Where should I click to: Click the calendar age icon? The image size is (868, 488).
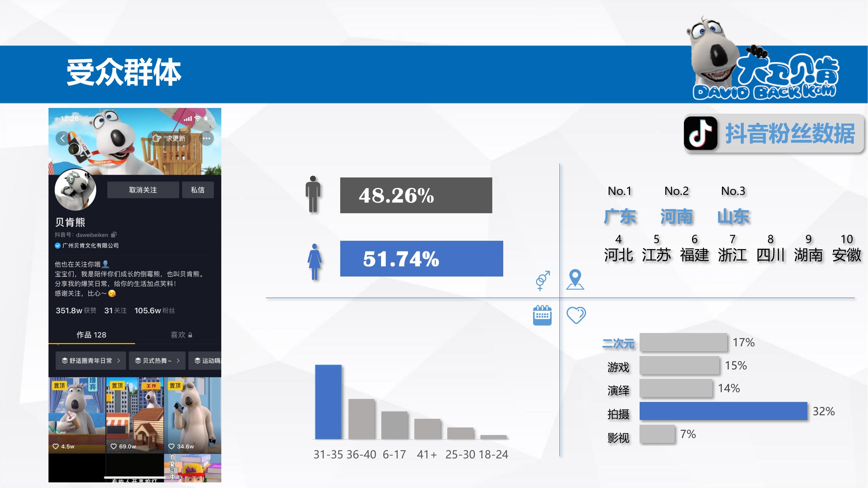(542, 315)
